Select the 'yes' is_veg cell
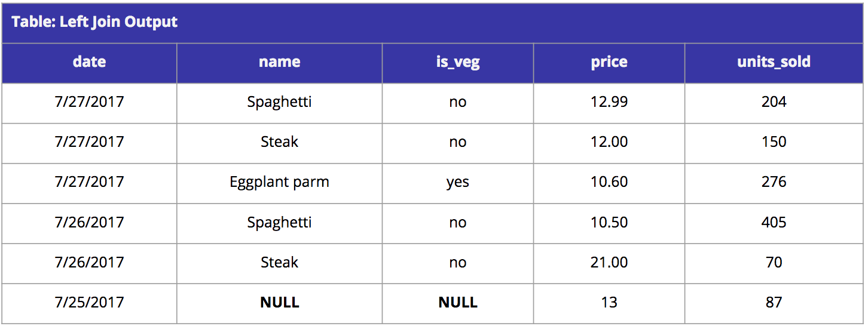The width and height of the screenshot is (868, 326). (x=457, y=183)
